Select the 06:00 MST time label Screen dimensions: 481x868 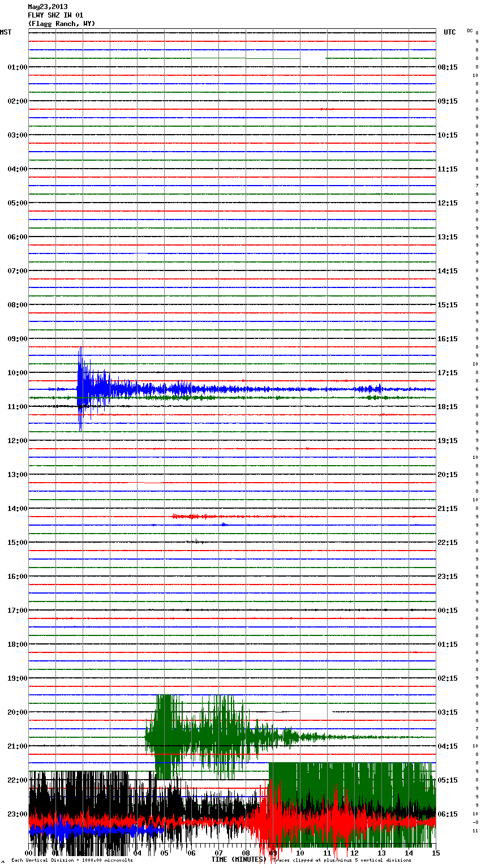(x=17, y=237)
